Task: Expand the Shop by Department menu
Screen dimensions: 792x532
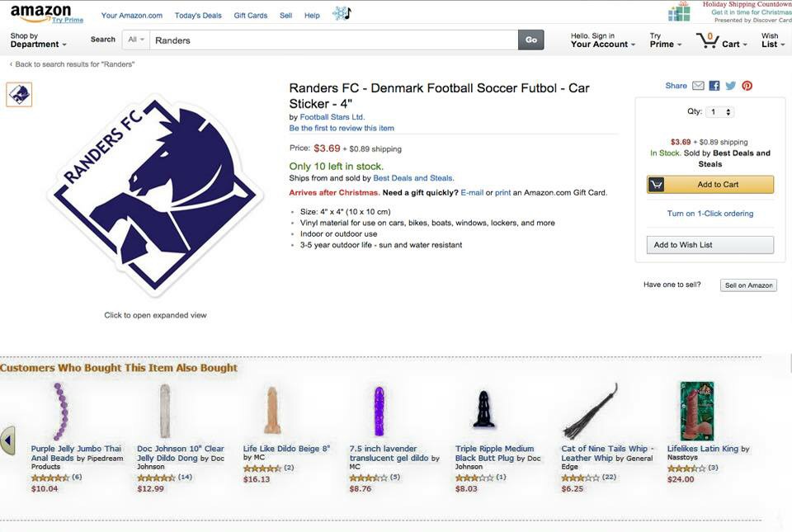Action: pyautogui.click(x=40, y=40)
